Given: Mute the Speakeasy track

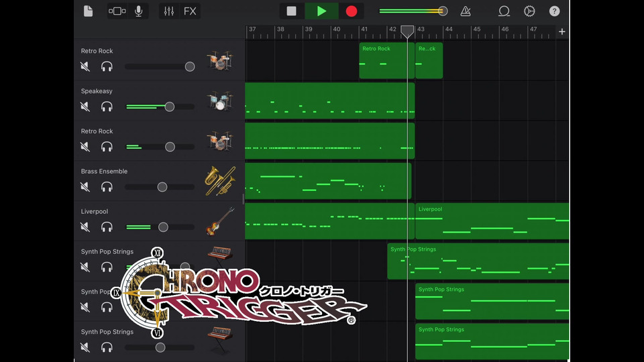Looking at the screenshot, I should pos(85,107).
